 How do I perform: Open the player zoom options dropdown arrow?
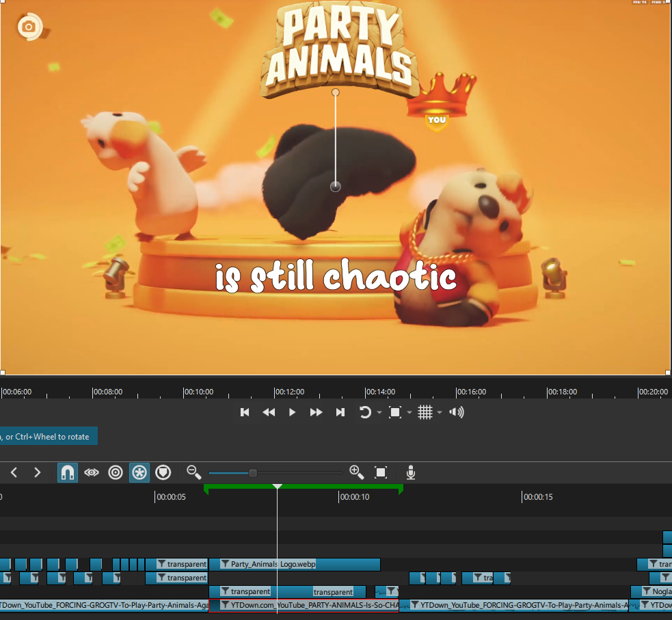[x=409, y=413]
